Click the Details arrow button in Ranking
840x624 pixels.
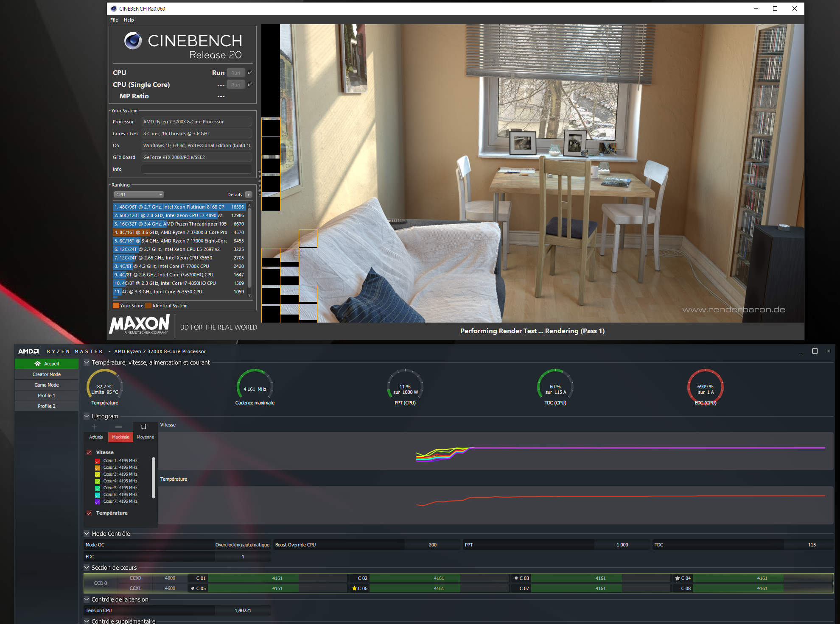(249, 195)
